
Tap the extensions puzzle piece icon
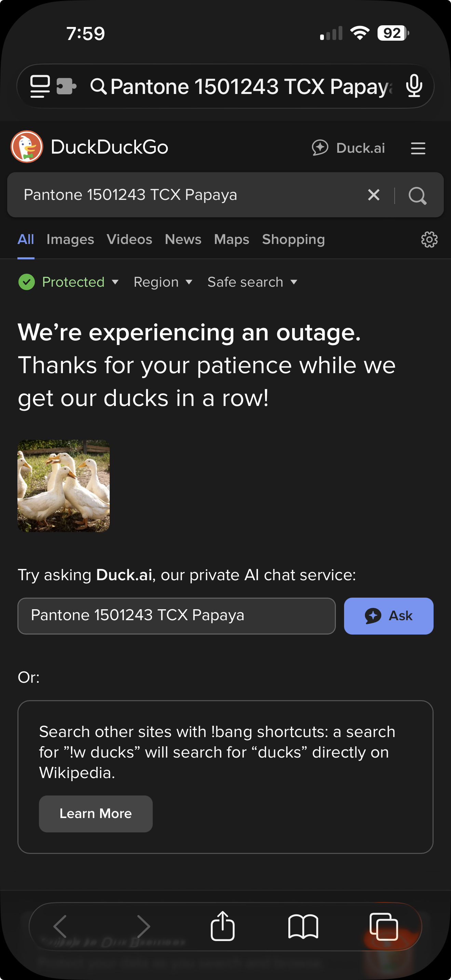(x=66, y=86)
